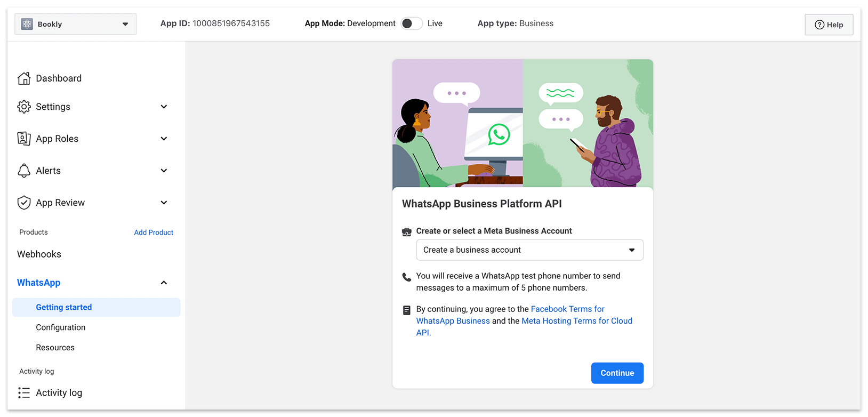The height and width of the screenshot is (417, 868).
Task: Open the Bookly app selector dropdown
Action: tap(76, 24)
